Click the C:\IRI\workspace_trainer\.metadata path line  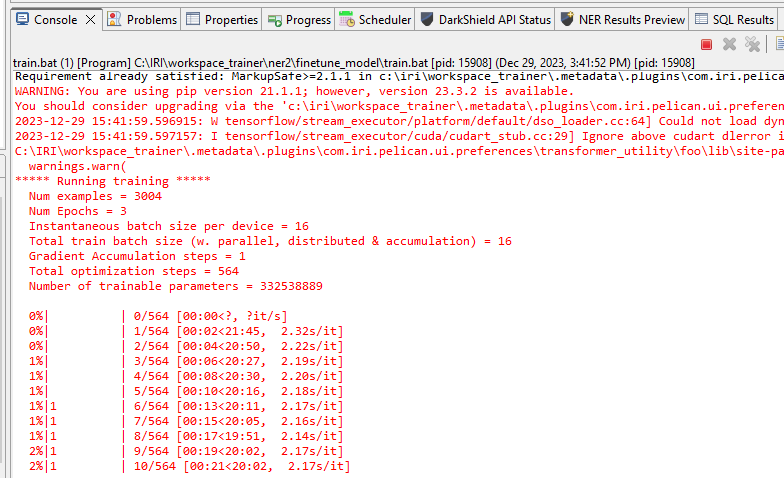tap(399, 152)
